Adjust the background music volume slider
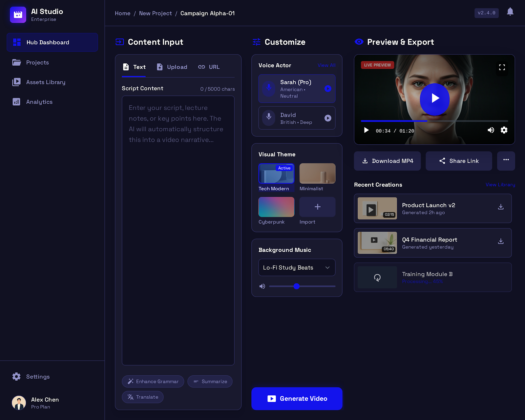 coord(297,286)
